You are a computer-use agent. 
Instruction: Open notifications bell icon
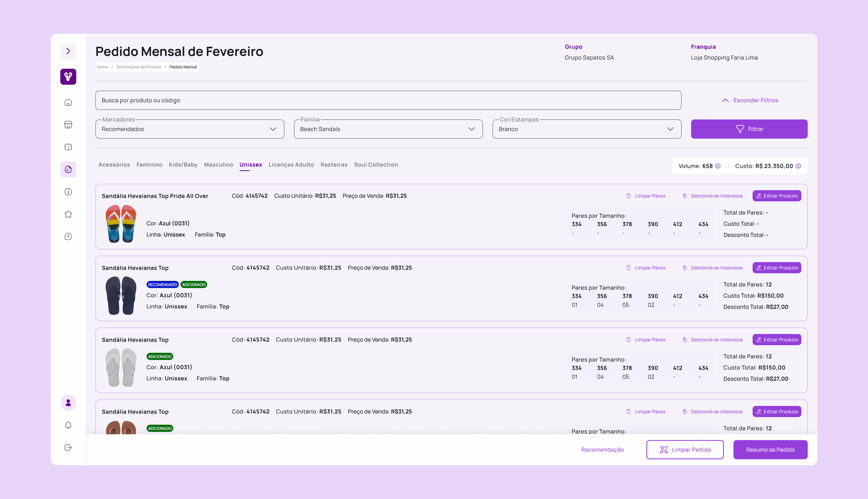click(68, 425)
